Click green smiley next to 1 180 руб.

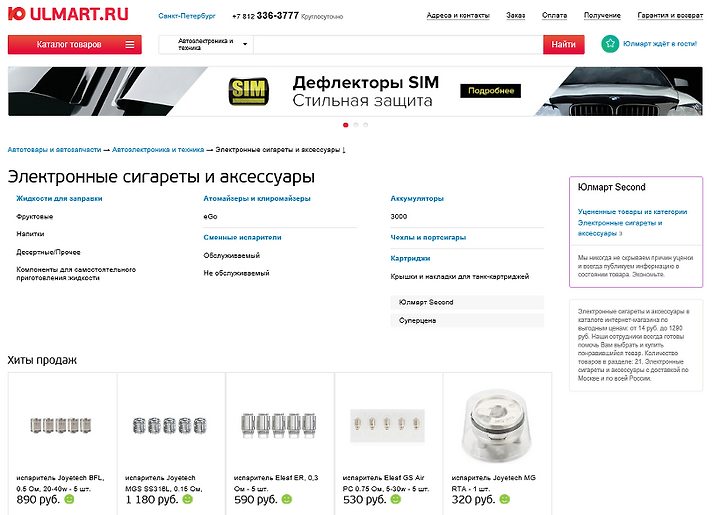187,499
